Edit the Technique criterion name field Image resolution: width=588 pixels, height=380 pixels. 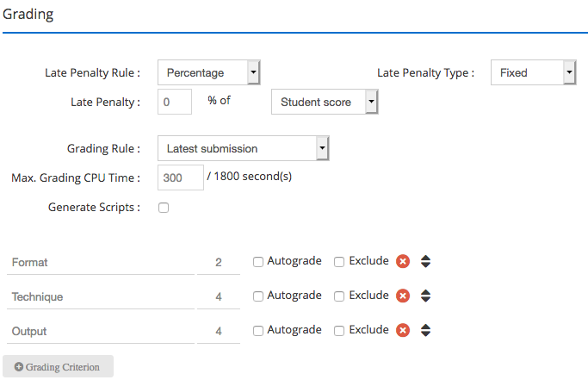pos(101,297)
